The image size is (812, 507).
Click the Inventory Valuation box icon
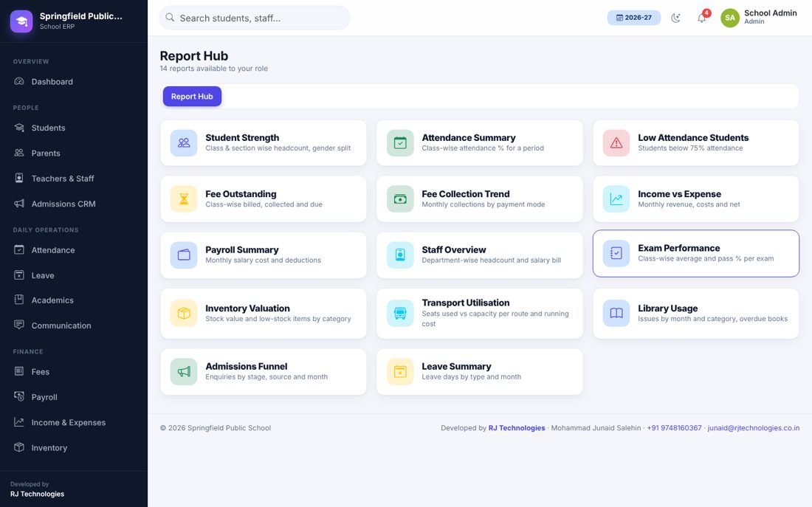pyautogui.click(x=184, y=314)
